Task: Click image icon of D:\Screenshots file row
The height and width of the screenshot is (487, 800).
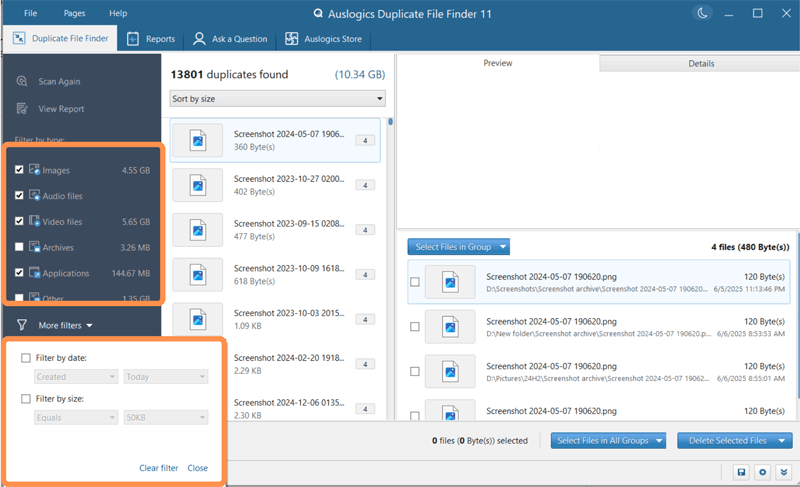Action: click(x=451, y=282)
